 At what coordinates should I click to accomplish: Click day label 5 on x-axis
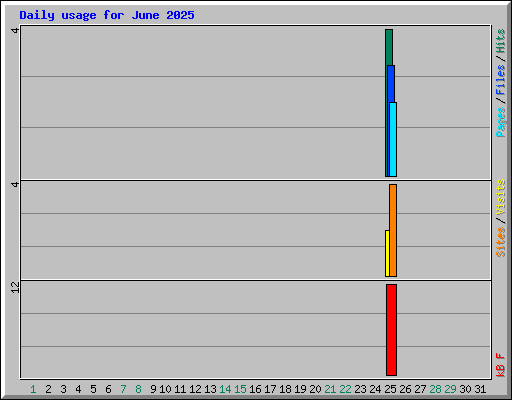pyautogui.click(x=93, y=389)
